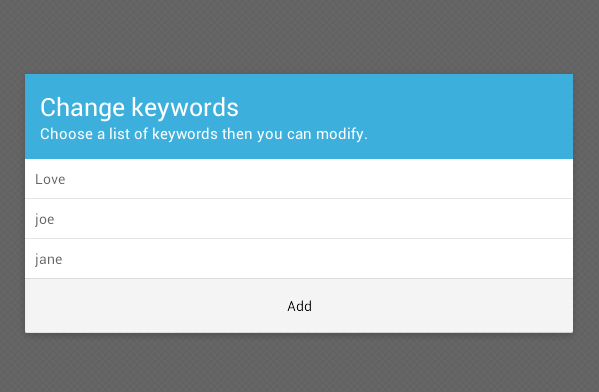Click the "joe" text label
599x392 pixels.
45,220
